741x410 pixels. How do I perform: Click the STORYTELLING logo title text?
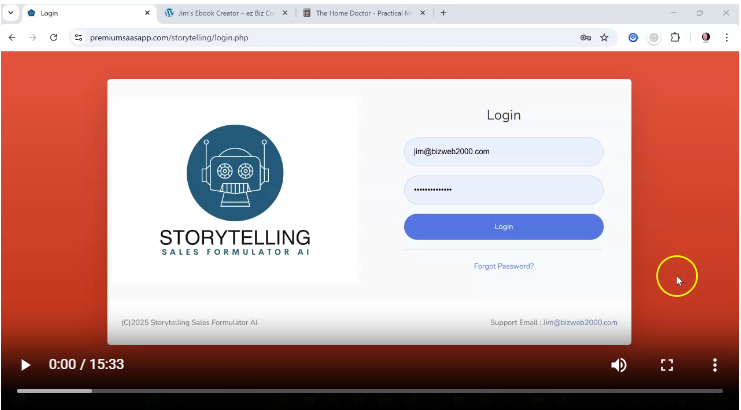click(235, 238)
